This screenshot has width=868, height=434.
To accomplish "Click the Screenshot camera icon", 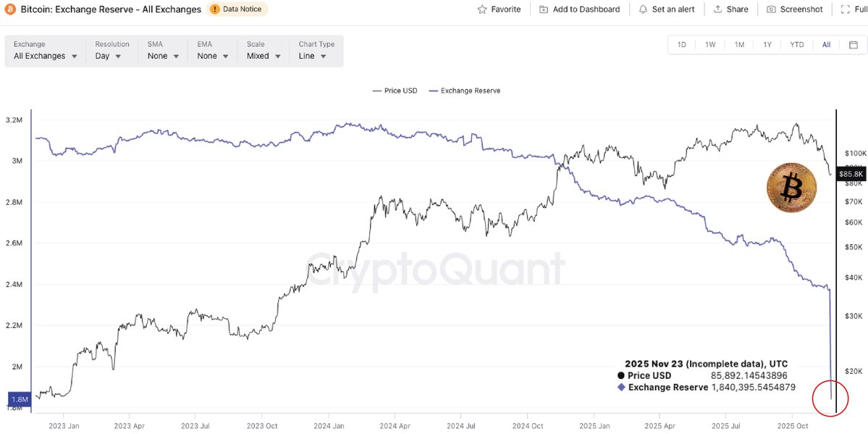I will coord(772,9).
